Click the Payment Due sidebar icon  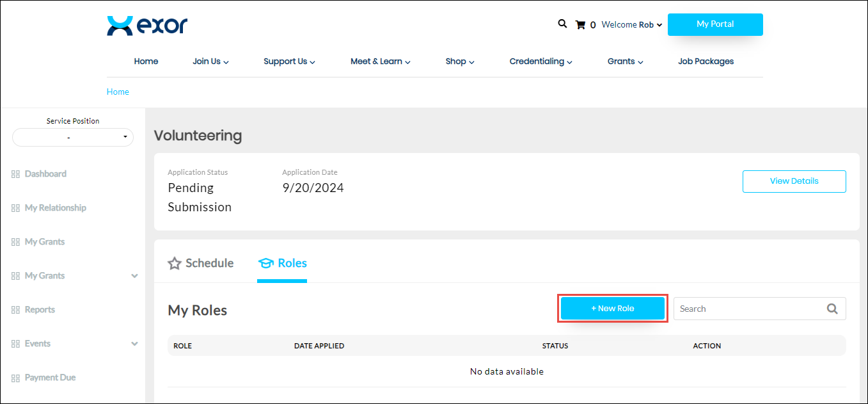15,378
